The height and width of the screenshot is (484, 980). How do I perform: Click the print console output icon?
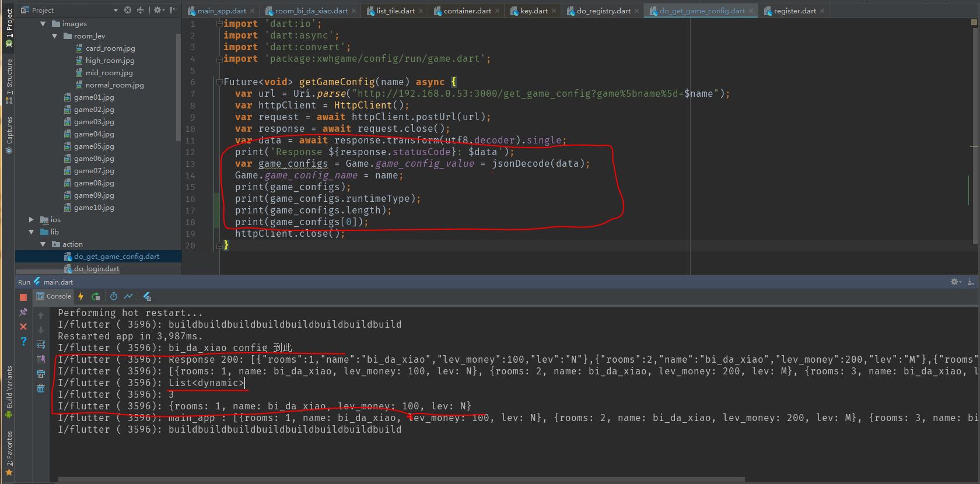pyautogui.click(x=41, y=374)
